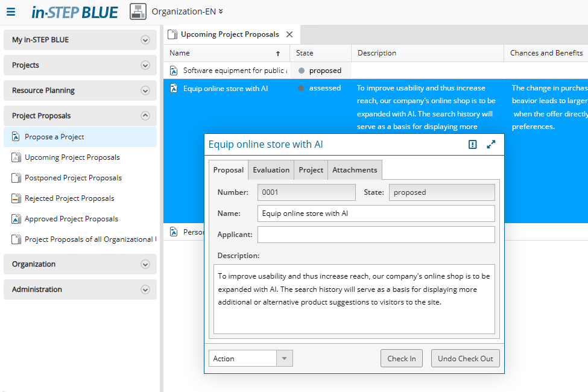The image size is (588, 392).
Task: Click the Undo Check Out button
Action: (x=465, y=358)
